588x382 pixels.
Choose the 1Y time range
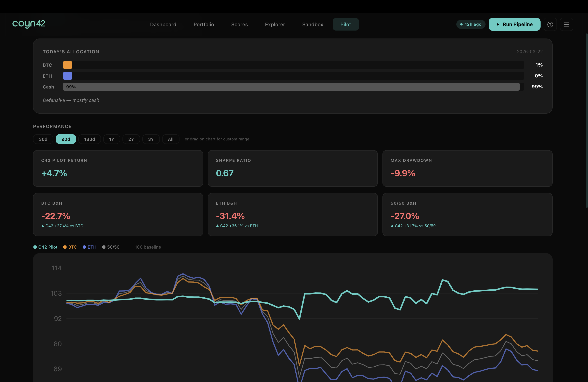click(x=111, y=139)
